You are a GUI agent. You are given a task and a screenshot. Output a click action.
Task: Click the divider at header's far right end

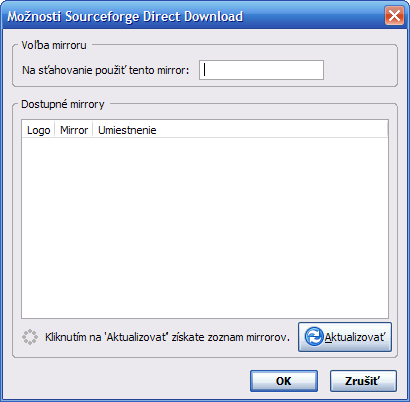point(387,130)
